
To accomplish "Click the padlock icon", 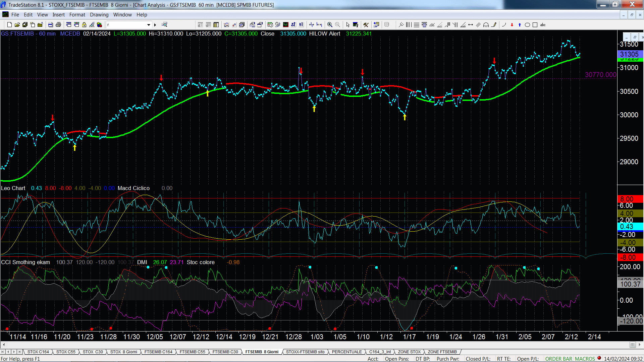I will coord(84,25).
